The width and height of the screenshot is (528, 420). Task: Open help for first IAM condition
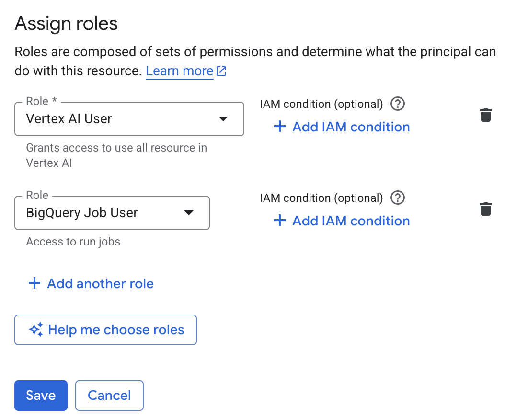pos(398,104)
